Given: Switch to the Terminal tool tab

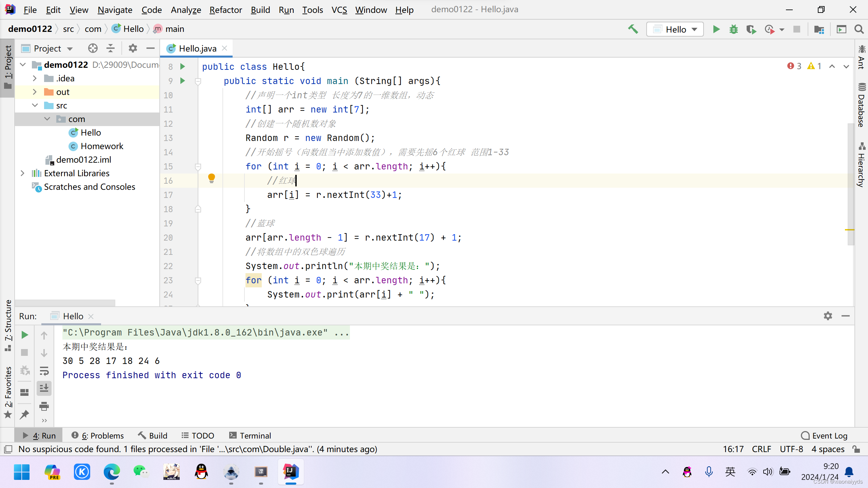Looking at the screenshot, I should click(250, 435).
